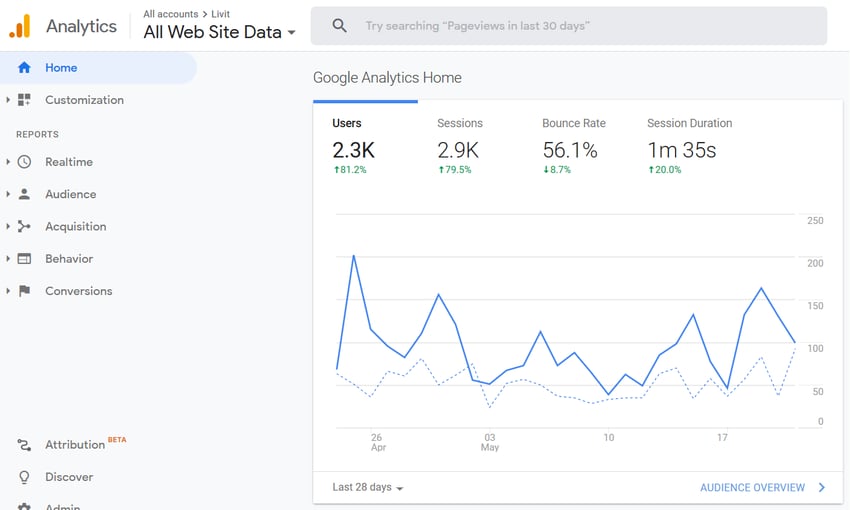Expand the Acquisition reports arrow

coord(8,226)
